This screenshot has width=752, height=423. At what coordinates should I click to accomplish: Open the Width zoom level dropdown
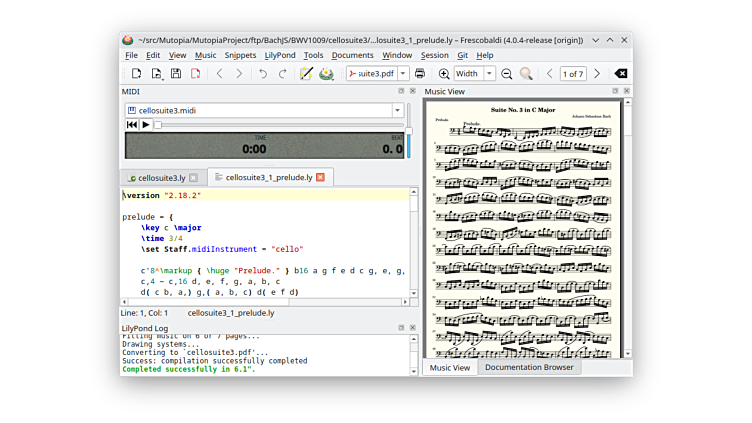489,74
